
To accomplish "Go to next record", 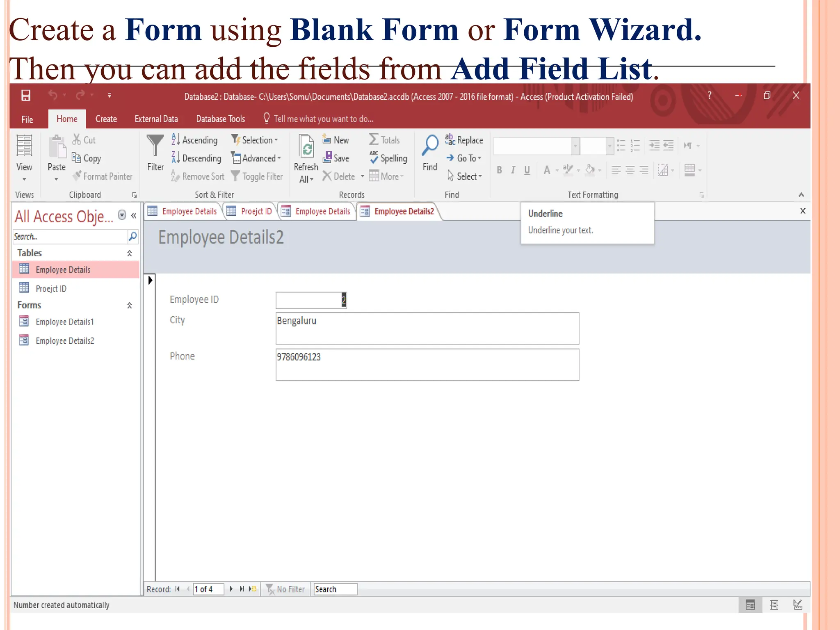I will tap(231, 589).
